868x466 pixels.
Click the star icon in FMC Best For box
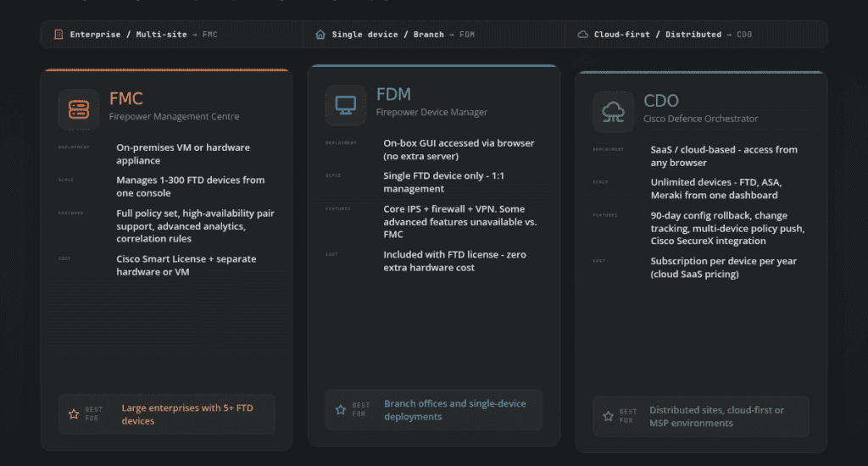[x=74, y=414]
